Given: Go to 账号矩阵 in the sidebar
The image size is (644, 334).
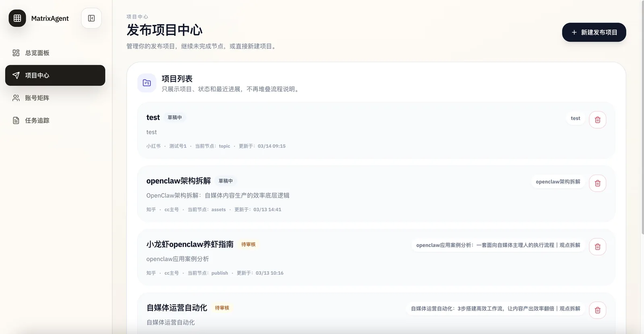Looking at the screenshot, I should click(55, 98).
